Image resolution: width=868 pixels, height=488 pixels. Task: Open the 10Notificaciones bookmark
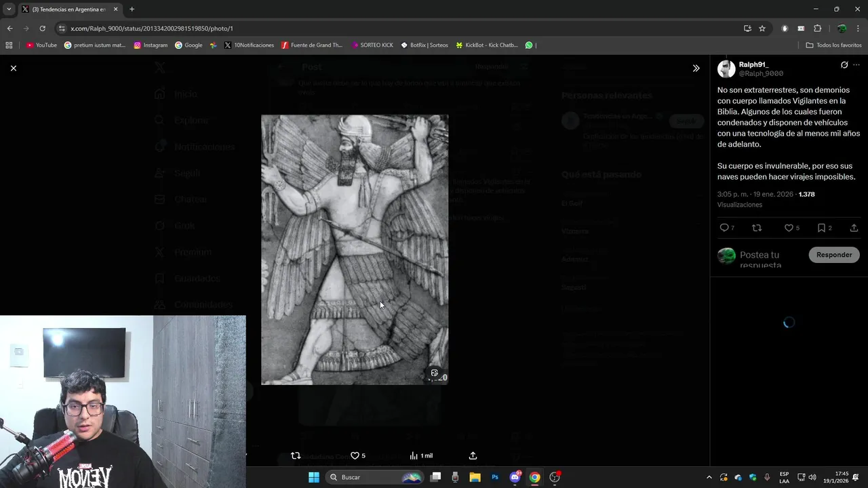pyautogui.click(x=249, y=45)
